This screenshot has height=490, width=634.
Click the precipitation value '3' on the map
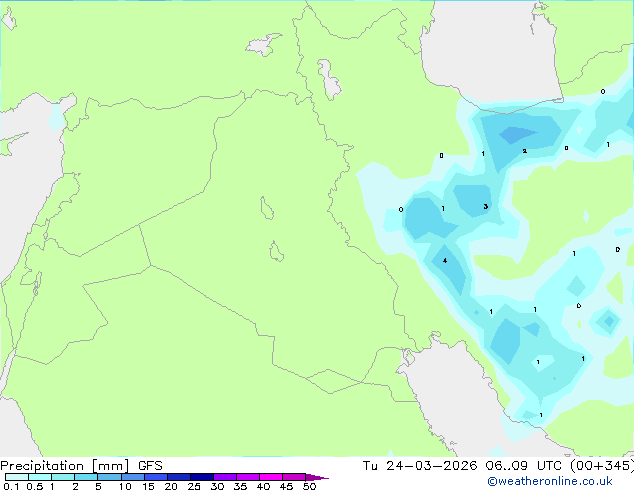486,207
